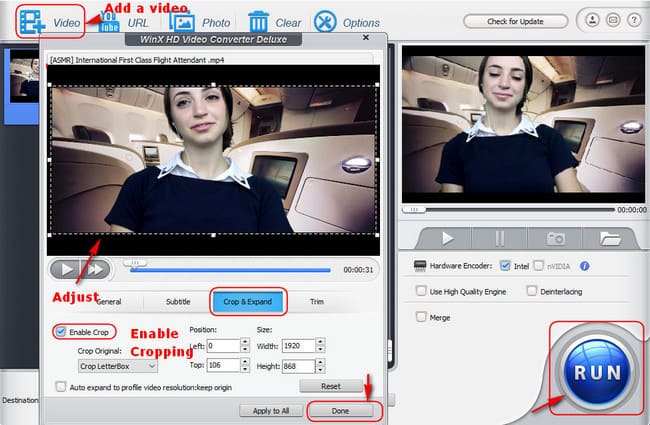Pause the main preview video
Screen dimensions: 650x425
[x=500, y=238]
